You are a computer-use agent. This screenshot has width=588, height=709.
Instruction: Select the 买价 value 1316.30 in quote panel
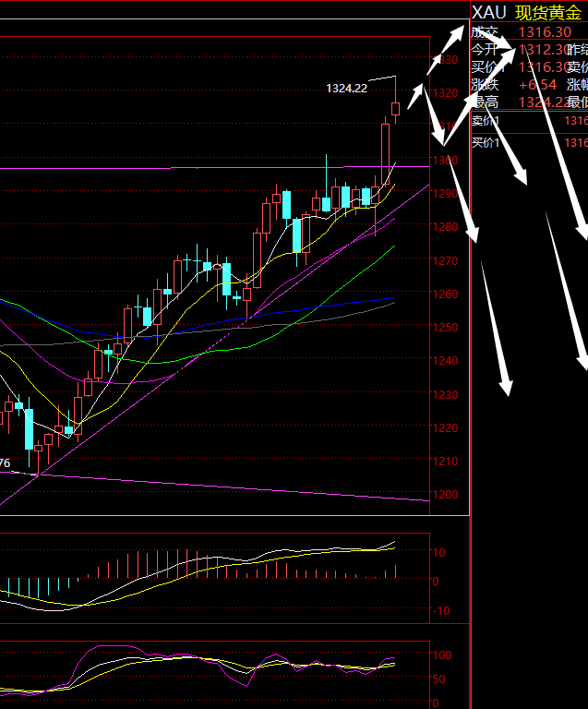pos(543,66)
